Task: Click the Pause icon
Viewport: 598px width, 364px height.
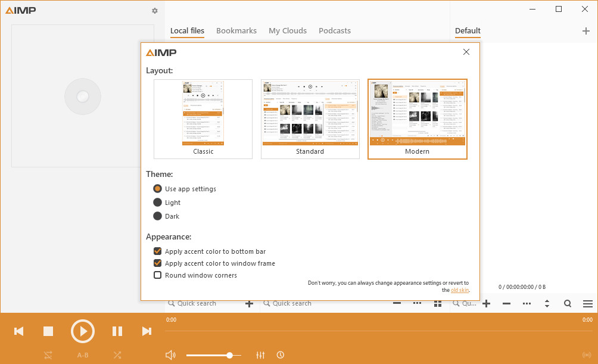Action: point(117,331)
